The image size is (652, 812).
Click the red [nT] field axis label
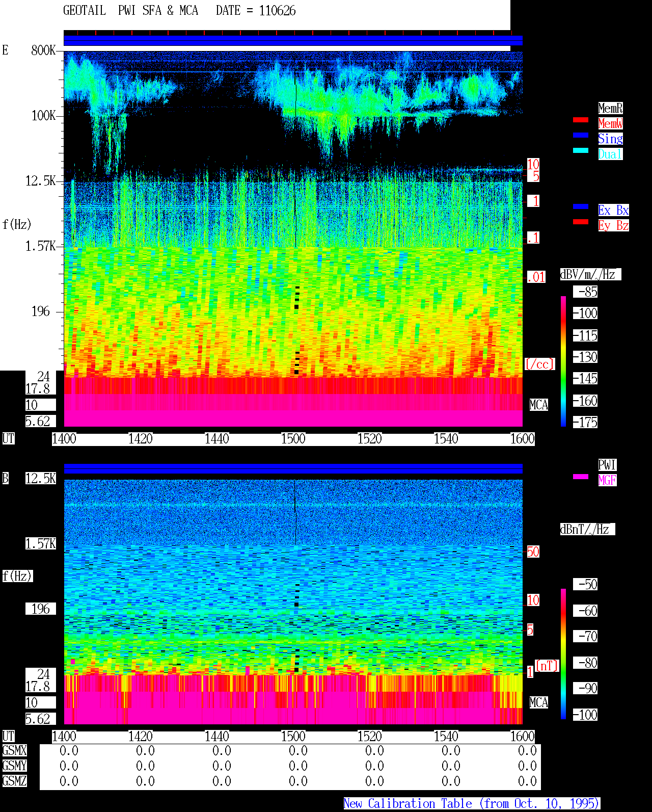pos(547,666)
